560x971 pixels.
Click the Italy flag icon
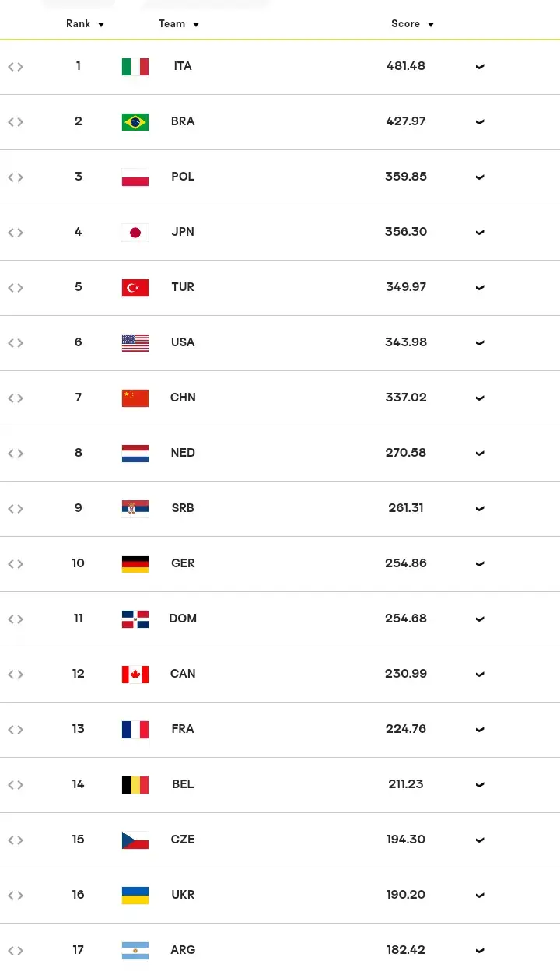[x=135, y=67]
